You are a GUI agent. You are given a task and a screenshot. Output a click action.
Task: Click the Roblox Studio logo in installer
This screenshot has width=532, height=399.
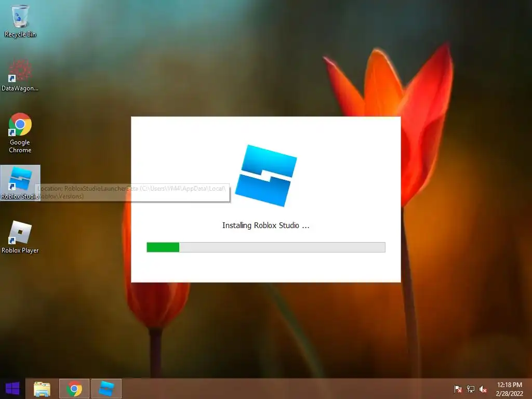point(266,176)
